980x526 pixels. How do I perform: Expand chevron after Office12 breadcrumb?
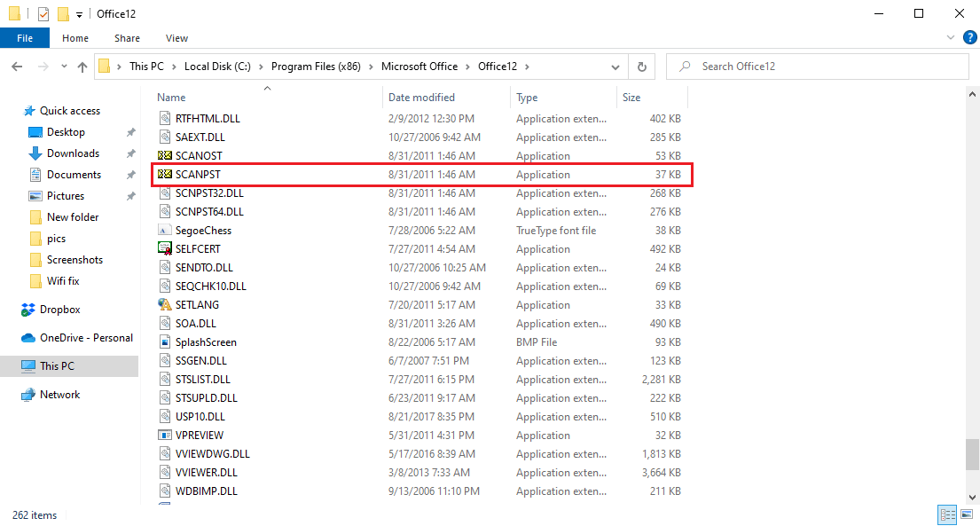pyautogui.click(x=527, y=67)
